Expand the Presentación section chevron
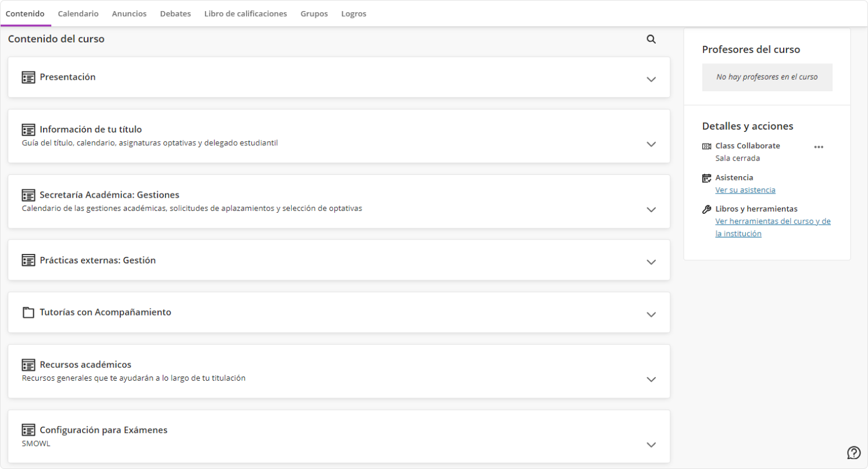 (651, 79)
